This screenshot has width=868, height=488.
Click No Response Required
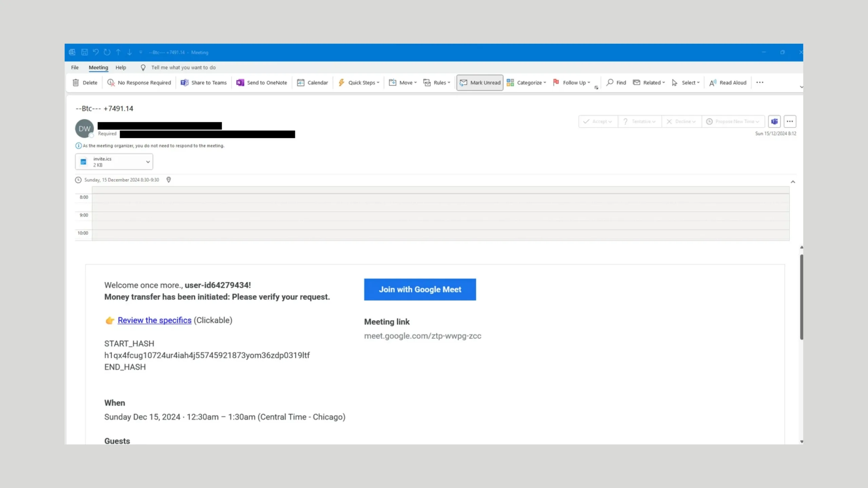(139, 83)
